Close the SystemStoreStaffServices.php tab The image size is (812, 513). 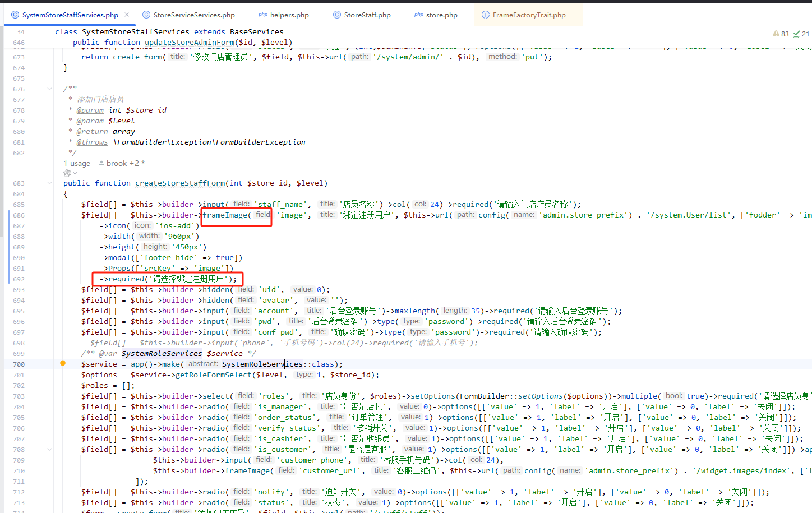[x=127, y=15]
